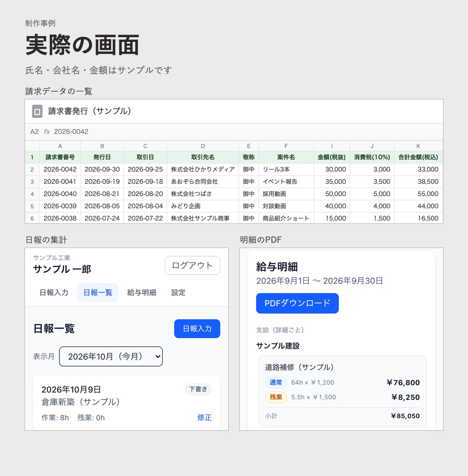Click the ログアウト button
Viewport: 468px width, 476px height.
(193, 265)
